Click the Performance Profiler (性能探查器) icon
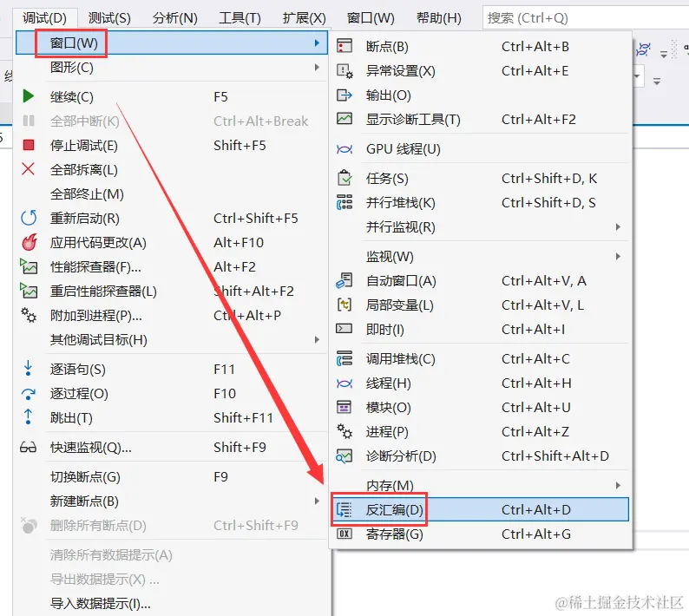Image resolution: width=689 pixels, height=616 pixels. (29, 266)
